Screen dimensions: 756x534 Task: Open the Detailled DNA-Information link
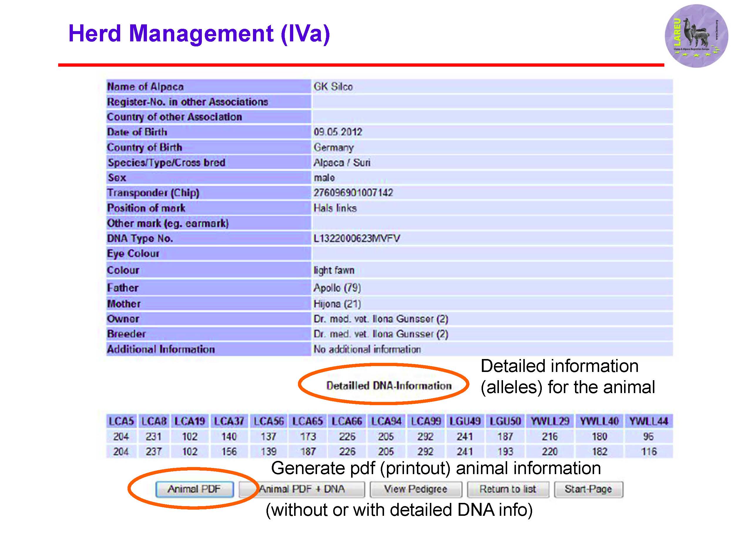(x=389, y=385)
